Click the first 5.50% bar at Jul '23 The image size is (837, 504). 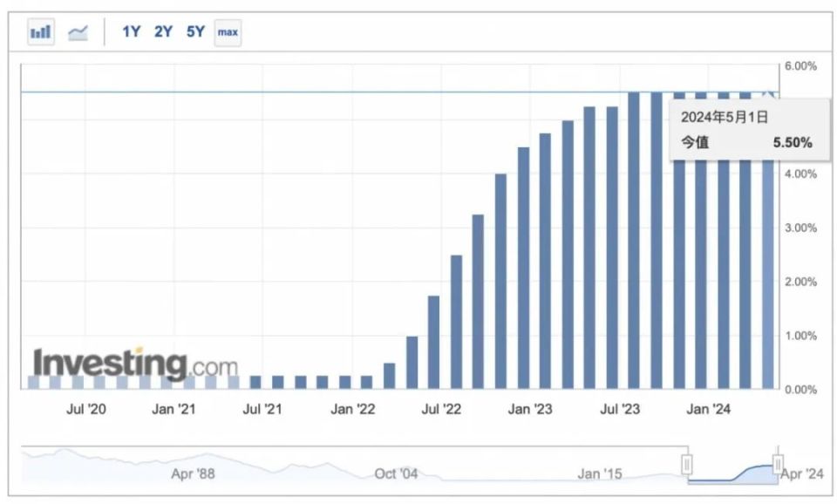(634, 241)
